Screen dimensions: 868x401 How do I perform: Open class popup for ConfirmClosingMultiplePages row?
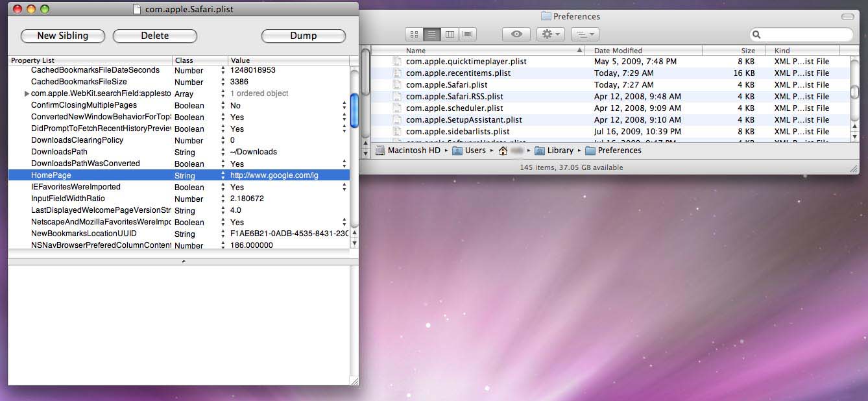[223, 105]
